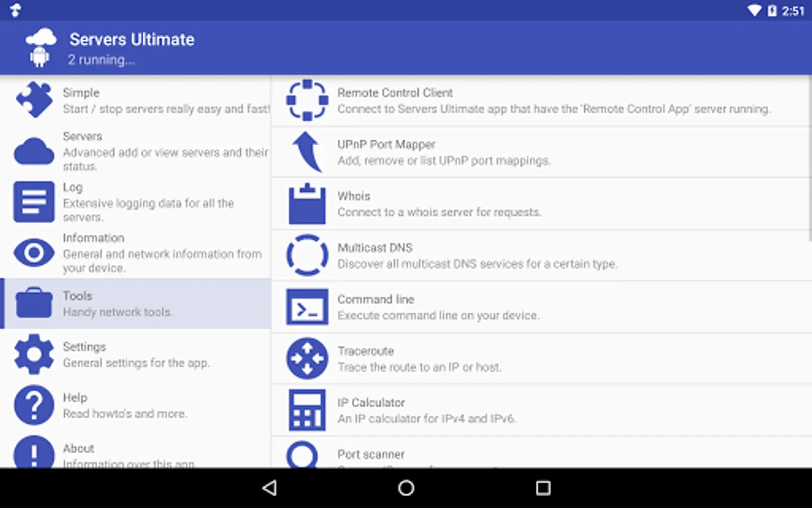Open the UPnP Port Mapper arrow icon

click(x=307, y=151)
